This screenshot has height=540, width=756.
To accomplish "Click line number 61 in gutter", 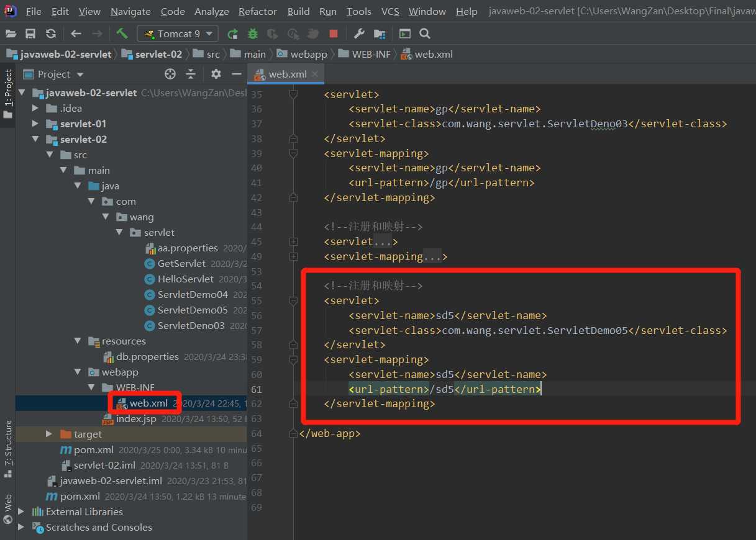I will [x=256, y=389].
